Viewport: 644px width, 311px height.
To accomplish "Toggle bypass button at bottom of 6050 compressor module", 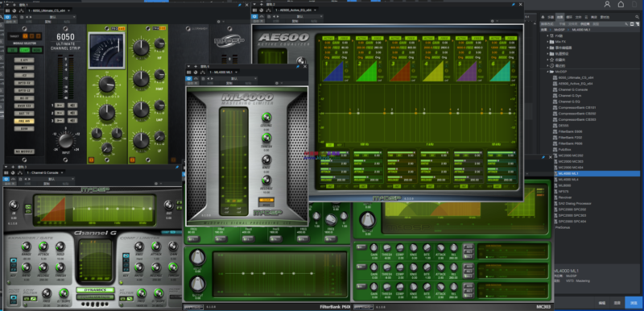I will click(x=91, y=160).
